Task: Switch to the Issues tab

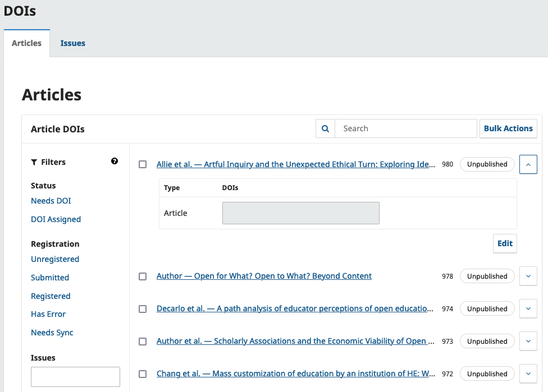Action: [x=73, y=43]
